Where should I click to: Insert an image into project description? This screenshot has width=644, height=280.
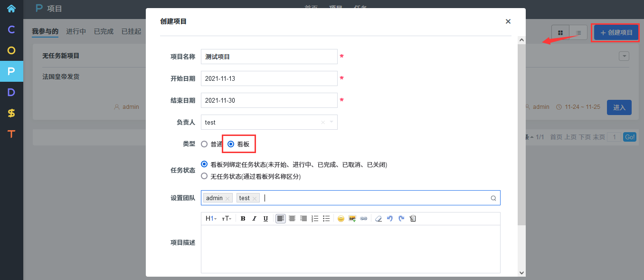click(352, 219)
